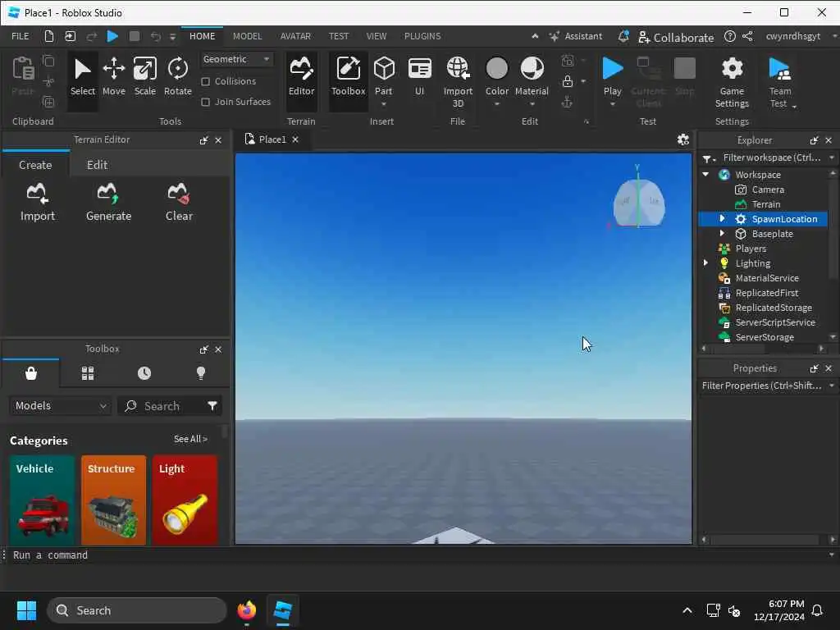This screenshot has width=840, height=630.
Task: Open the Play dropdown arrow
Action: 612,104
